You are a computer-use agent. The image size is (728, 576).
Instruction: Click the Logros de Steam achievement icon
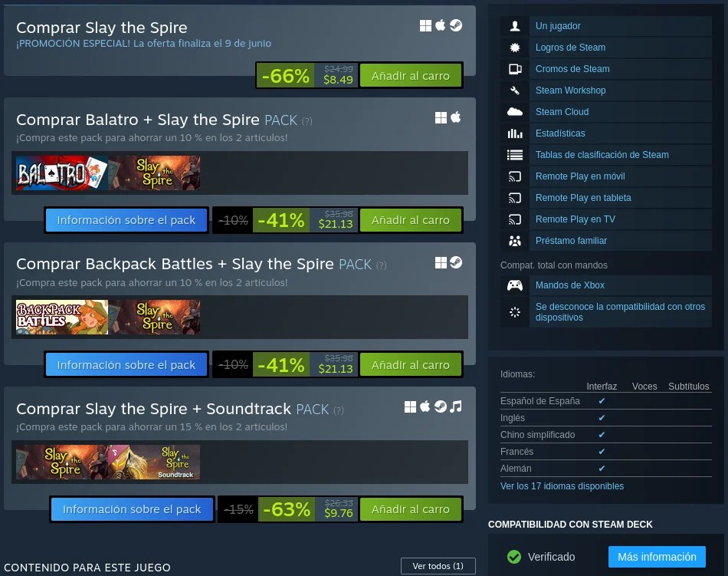click(x=514, y=48)
